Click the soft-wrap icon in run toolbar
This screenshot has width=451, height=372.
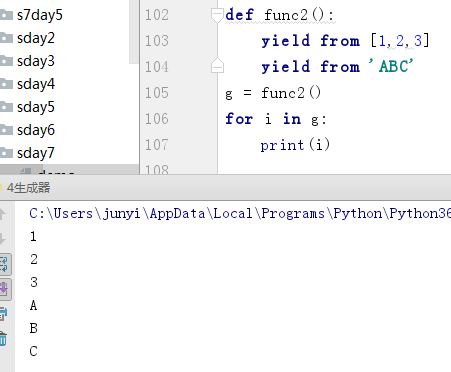pos(5,264)
